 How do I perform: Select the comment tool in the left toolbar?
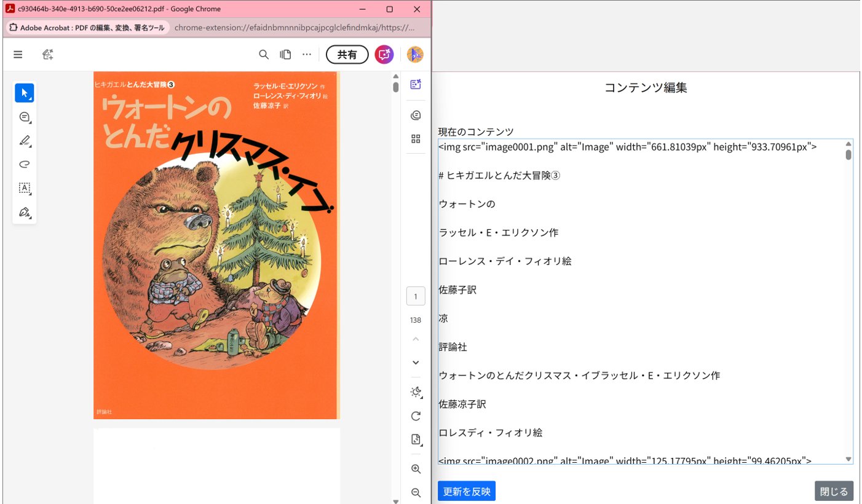click(24, 117)
